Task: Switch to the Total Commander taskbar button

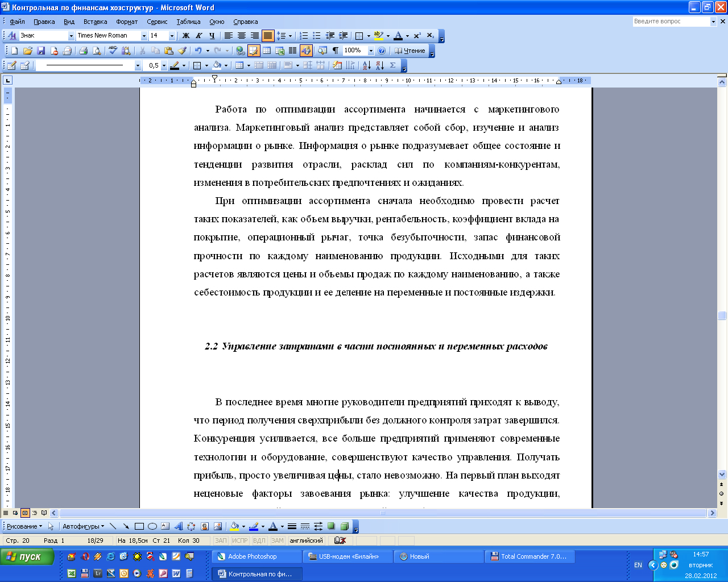Action: point(530,556)
